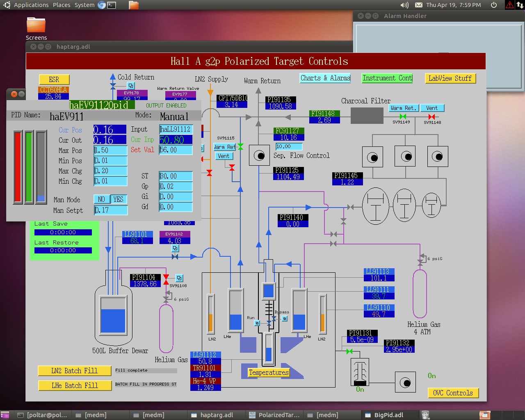Click the red alert triangle icon
The height and width of the screenshot is (420, 525).
509,5
